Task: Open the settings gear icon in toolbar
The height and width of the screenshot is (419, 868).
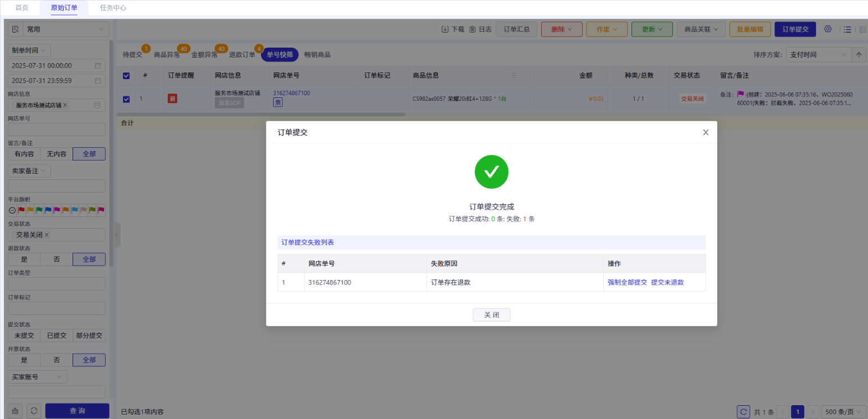Action: [828, 29]
